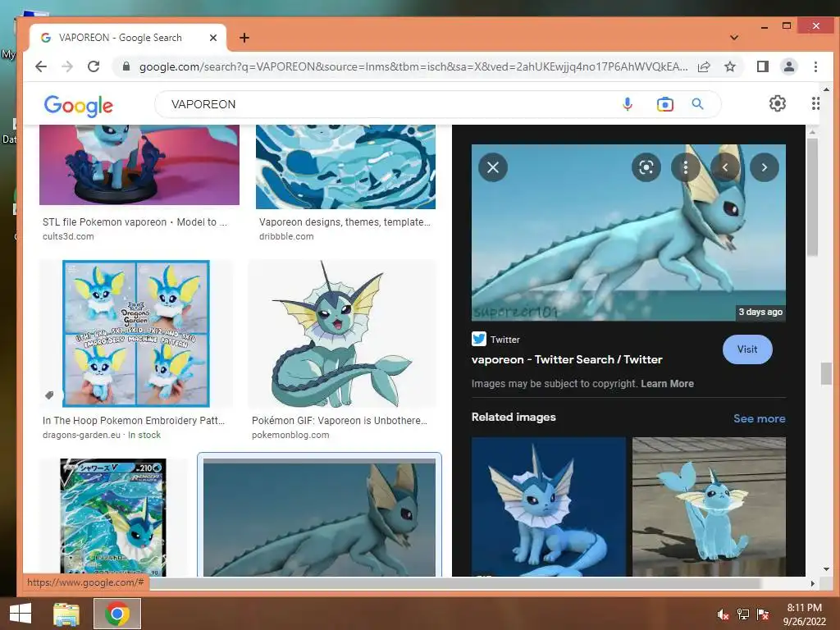Close the image preview panel
Screen dimensions: 840x630
coord(493,167)
